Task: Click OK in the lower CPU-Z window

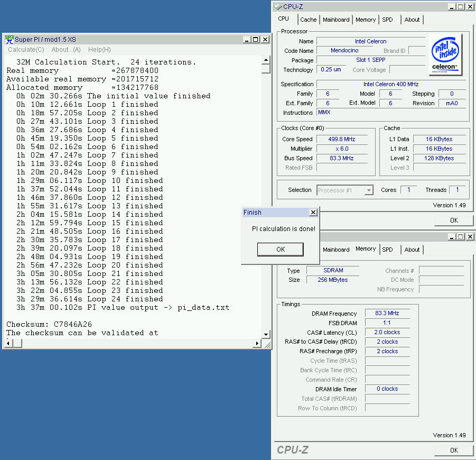Action: [x=454, y=450]
